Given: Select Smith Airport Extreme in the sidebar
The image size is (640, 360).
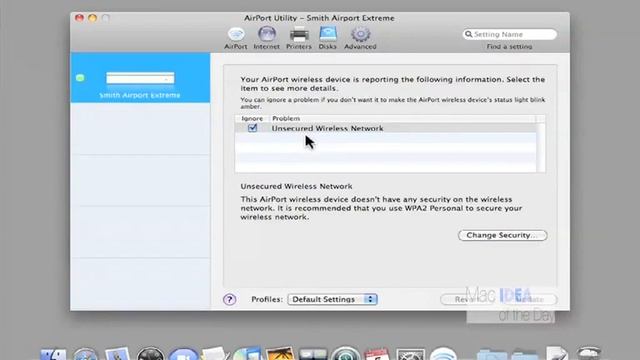Looking at the screenshot, I should (140, 78).
